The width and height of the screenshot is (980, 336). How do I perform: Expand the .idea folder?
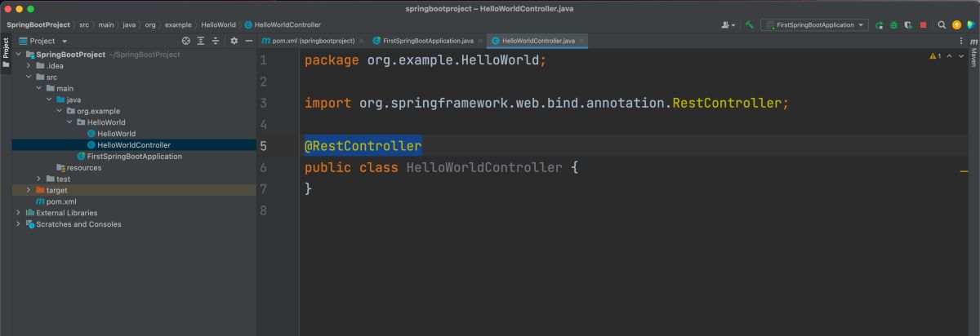[29, 66]
